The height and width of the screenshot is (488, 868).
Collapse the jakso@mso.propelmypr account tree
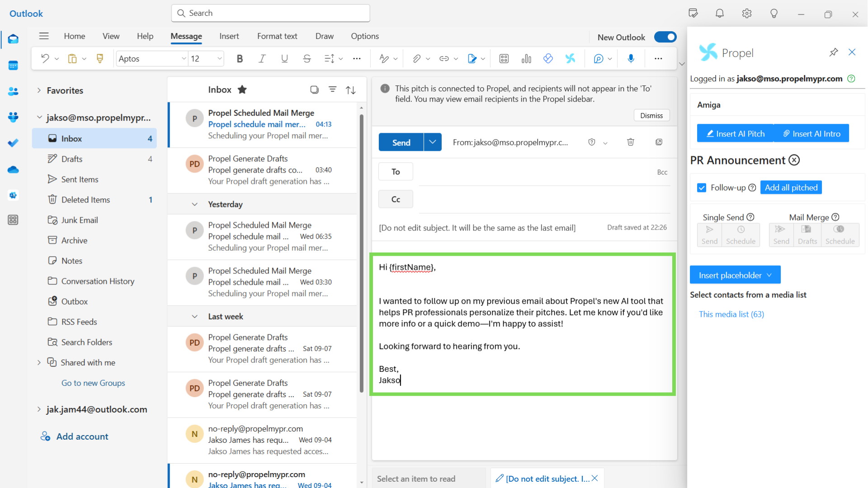39,117
